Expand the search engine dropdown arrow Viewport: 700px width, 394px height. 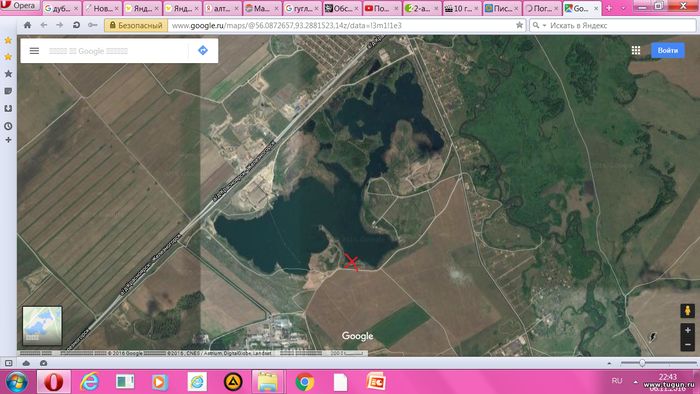(544, 25)
